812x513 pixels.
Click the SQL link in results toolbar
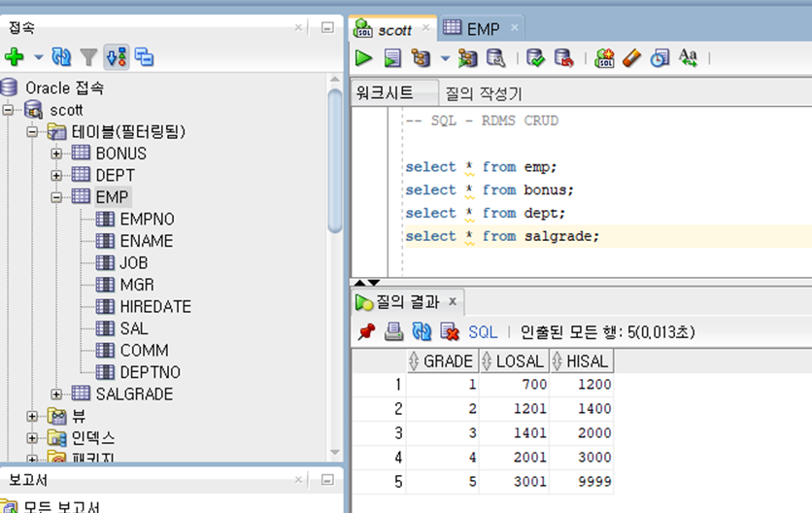483,332
